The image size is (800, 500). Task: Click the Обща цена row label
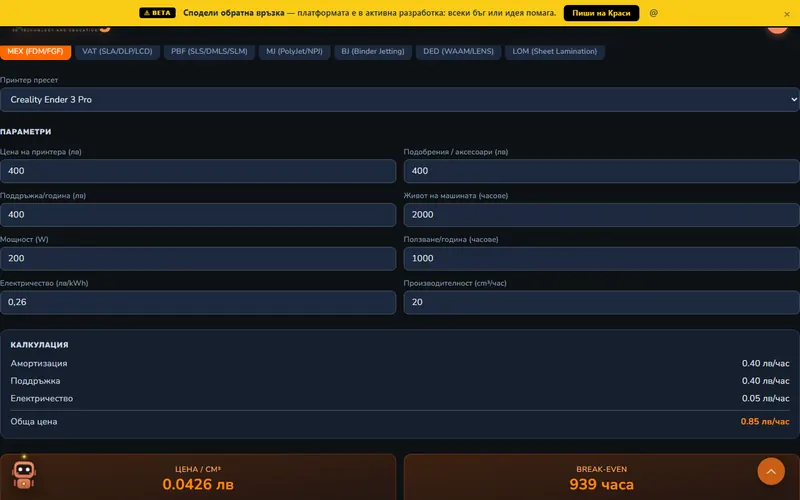[34, 421]
